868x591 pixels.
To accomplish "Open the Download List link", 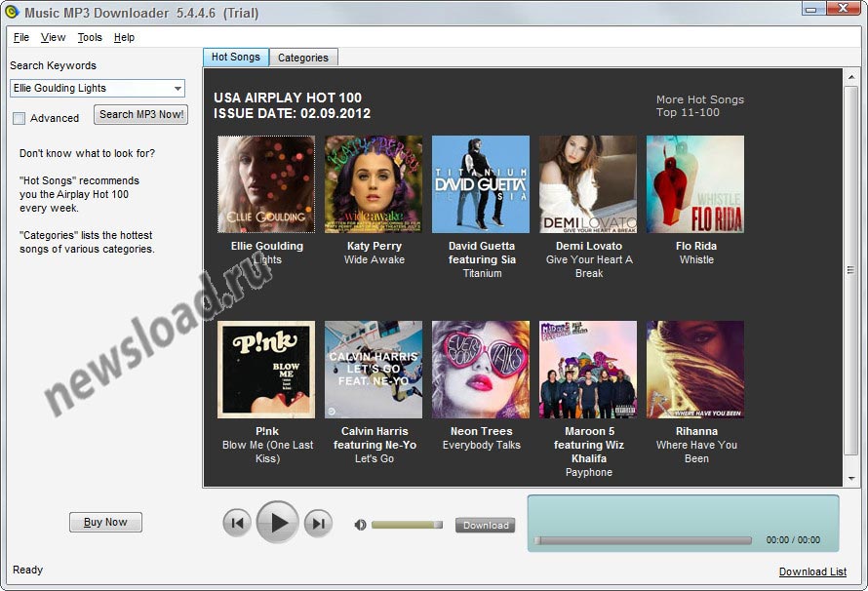I will [x=812, y=571].
